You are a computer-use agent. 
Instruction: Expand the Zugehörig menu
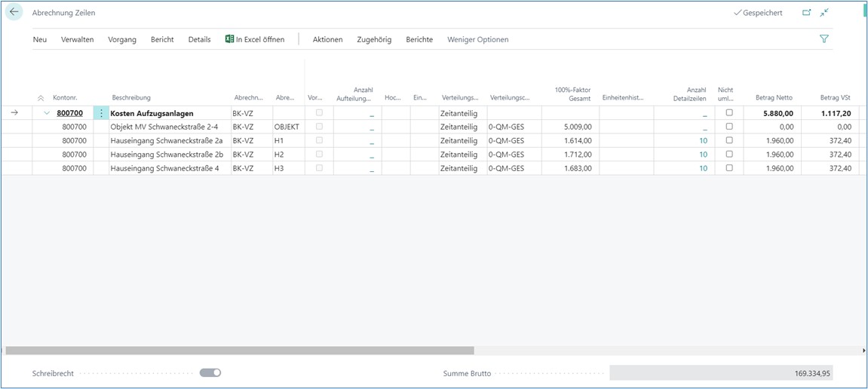374,39
